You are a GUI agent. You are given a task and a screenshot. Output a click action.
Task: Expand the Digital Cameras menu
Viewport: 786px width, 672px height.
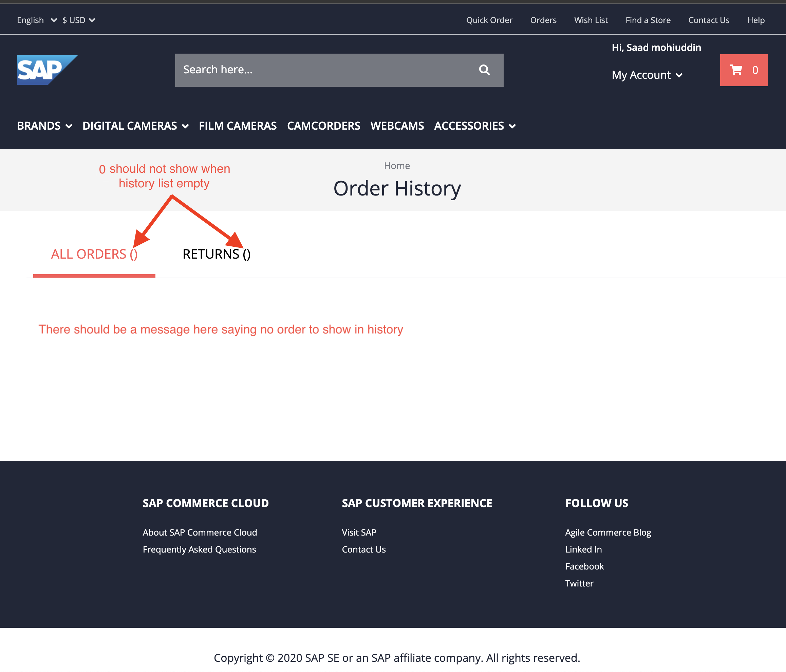coord(135,126)
